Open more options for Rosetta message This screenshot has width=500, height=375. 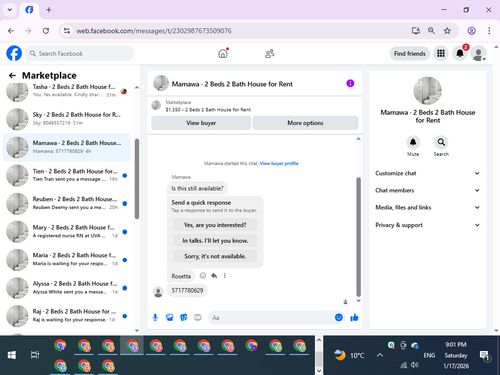coord(225,276)
